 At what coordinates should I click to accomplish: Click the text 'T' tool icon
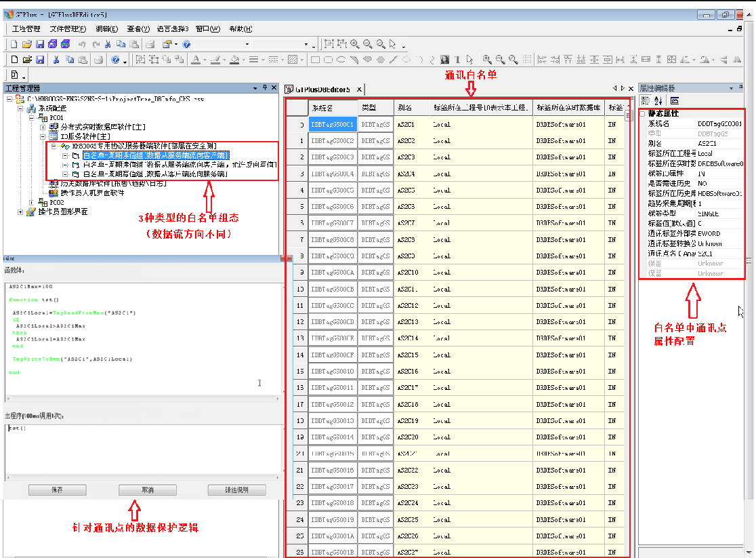click(x=457, y=60)
